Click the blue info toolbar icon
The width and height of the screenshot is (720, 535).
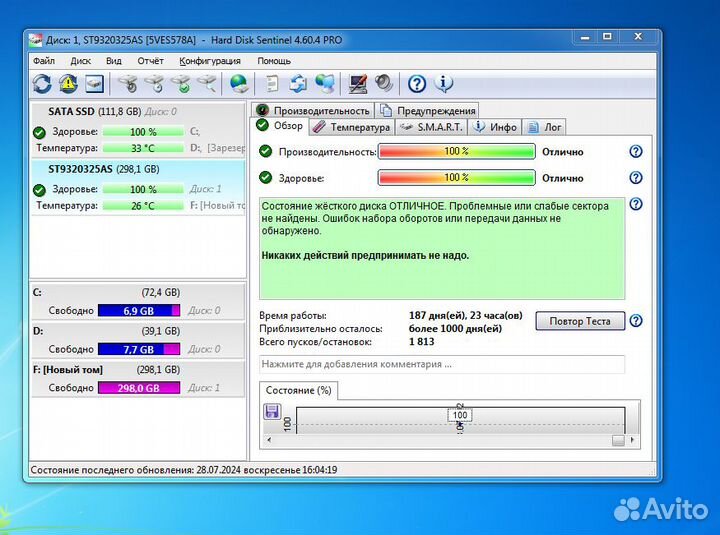[443, 84]
